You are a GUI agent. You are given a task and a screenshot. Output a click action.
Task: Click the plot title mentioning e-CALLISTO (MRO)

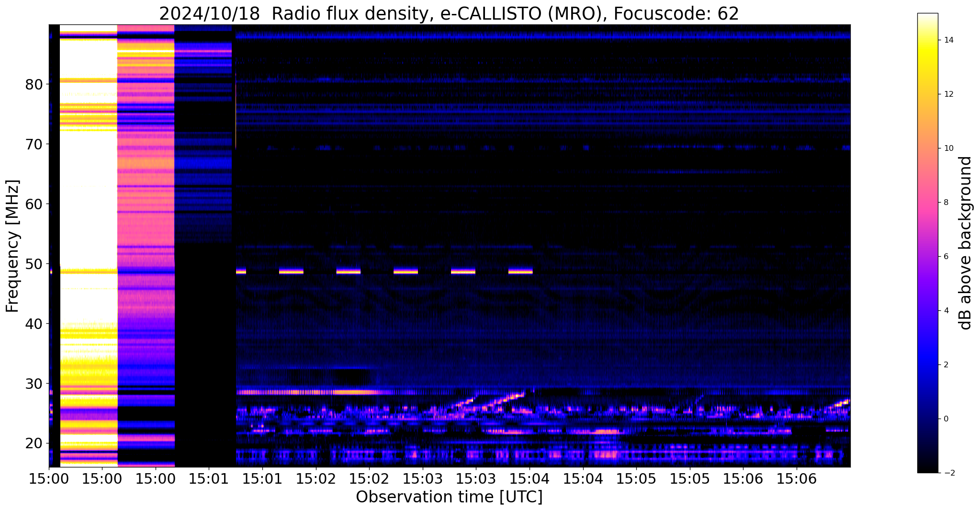[x=449, y=13]
